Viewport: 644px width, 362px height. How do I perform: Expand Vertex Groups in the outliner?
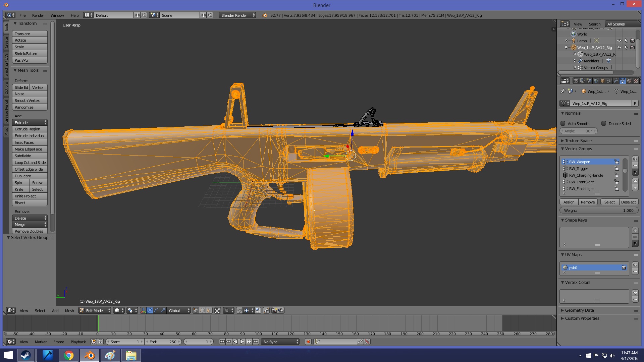point(575,68)
